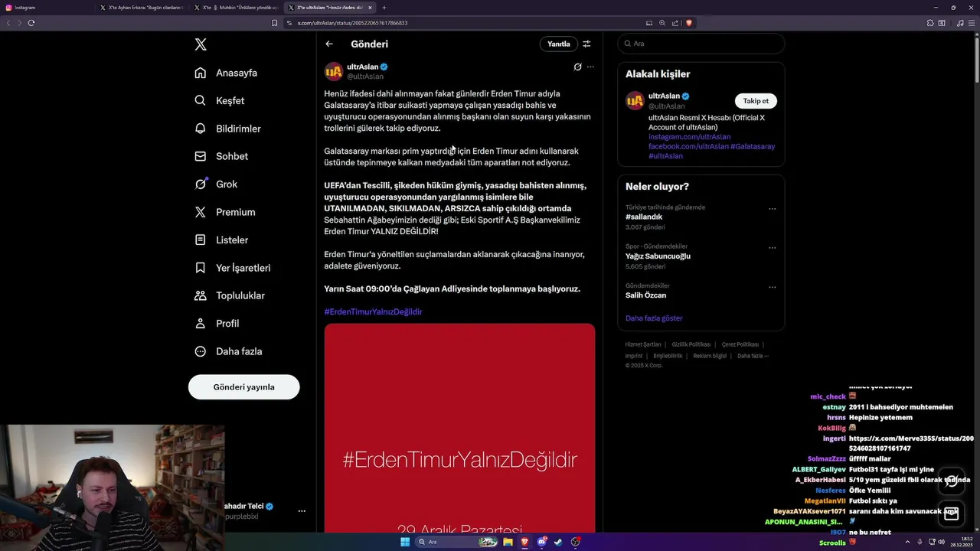Click the Grok explain icon on post
The image size is (980, 551).
(x=577, y=67)
